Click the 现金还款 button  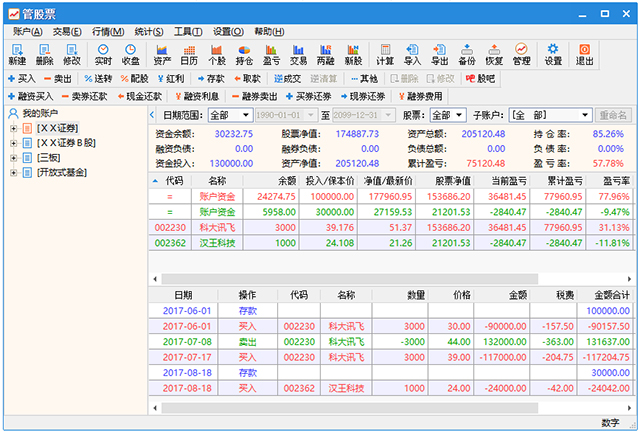coord(140,96)
